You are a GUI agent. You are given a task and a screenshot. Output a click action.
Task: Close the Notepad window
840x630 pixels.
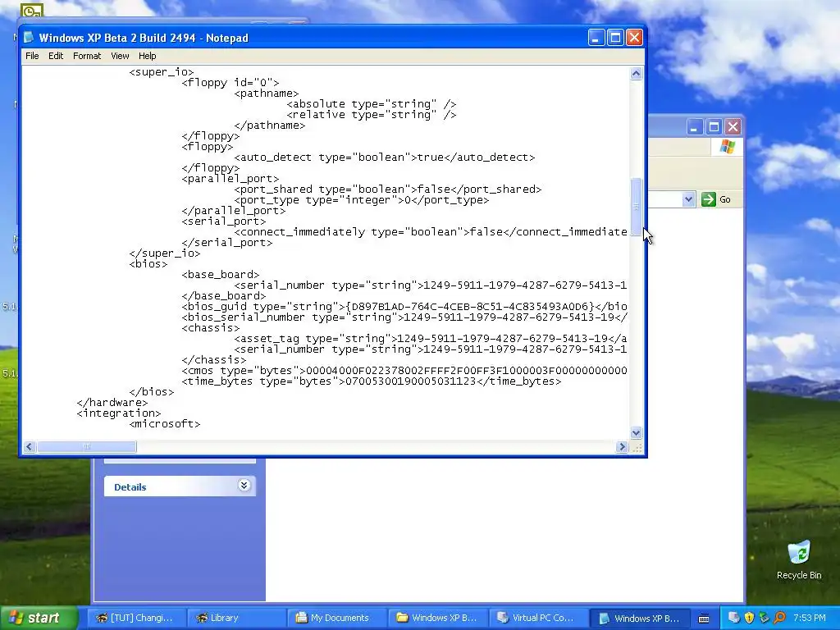(x=634, y=38)
